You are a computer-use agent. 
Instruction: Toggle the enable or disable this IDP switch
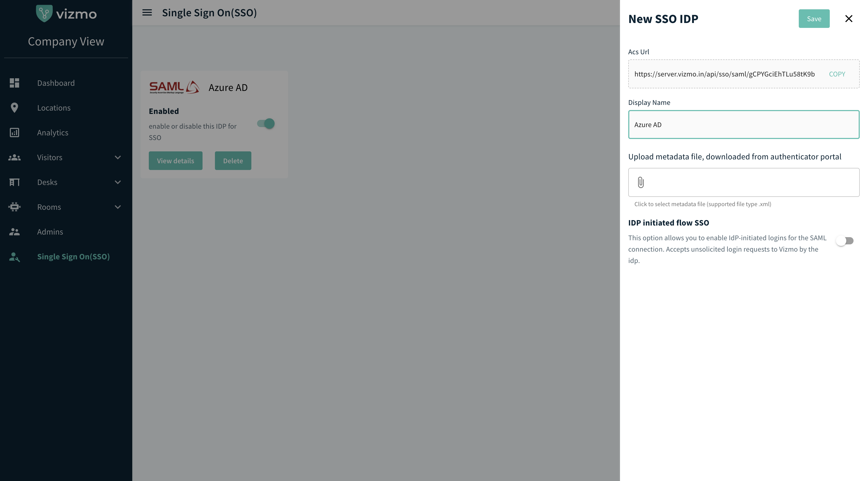[266, 123]
